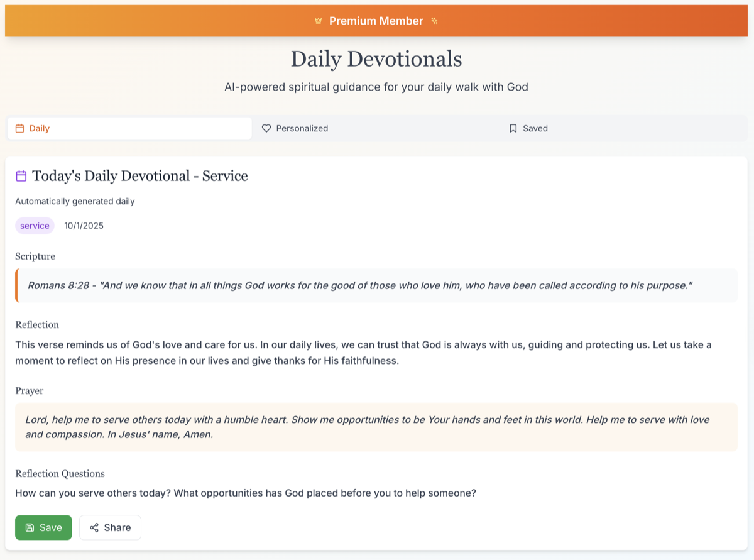Save today's devotional
This screenshot has height=560, width=754.
[x=43, y=527]
